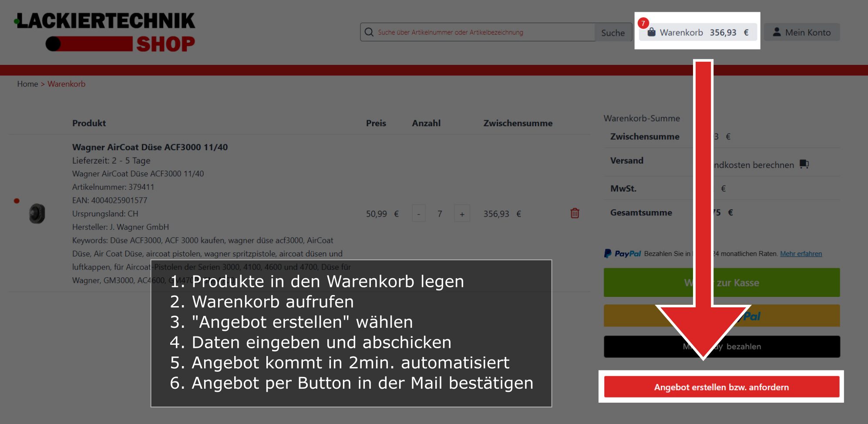Type in the article search field
The width and height of the screenshot is (868, 424).
pyautogui.click(x=483, y=32)
